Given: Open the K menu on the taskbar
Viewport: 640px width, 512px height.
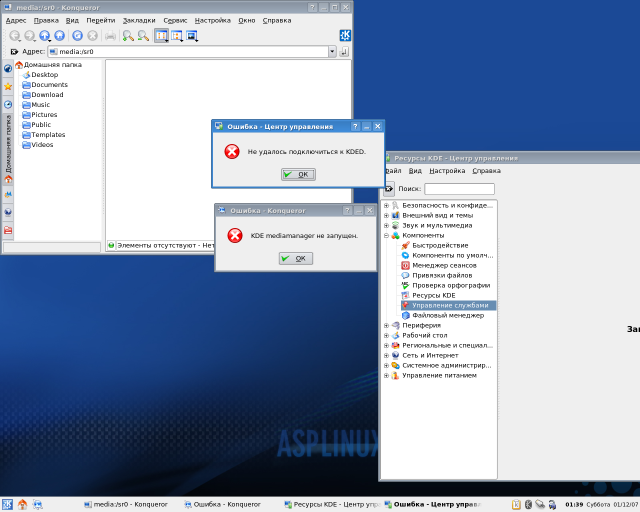Looking at the screenshot, I should tap(7, 504).
